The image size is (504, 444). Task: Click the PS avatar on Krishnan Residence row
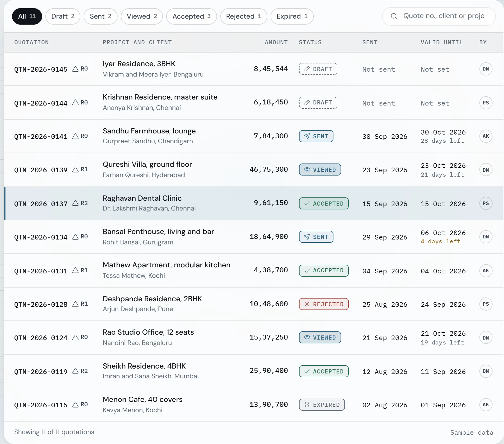[x=486, y=103]
